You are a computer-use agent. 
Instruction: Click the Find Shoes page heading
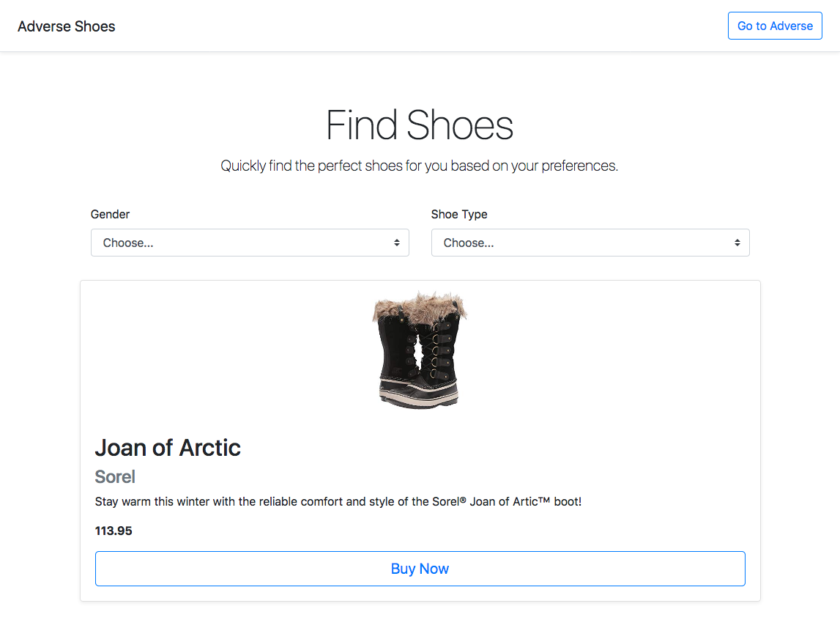[x=420, y=125]
